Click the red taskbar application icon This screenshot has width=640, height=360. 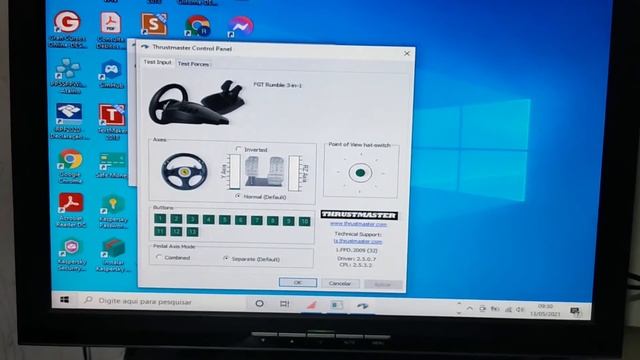311,304
